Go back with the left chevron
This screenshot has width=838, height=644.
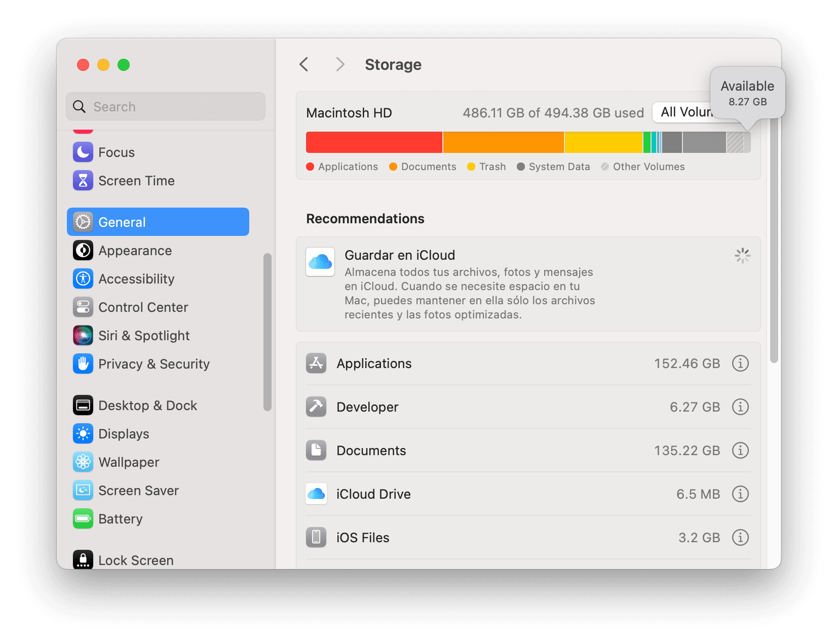[x=304, y=64]
